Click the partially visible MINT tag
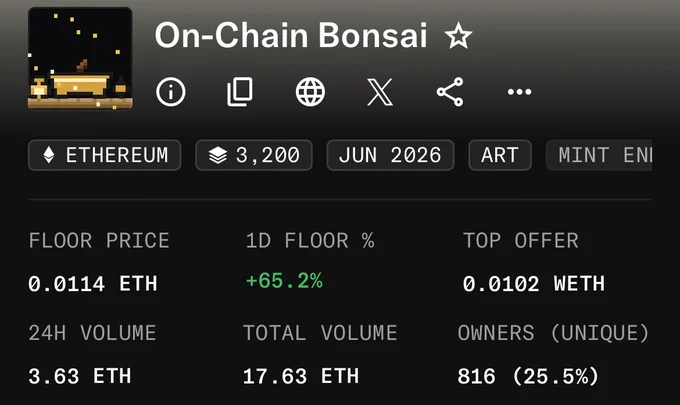680x405 pixels. tap(599, 155)
